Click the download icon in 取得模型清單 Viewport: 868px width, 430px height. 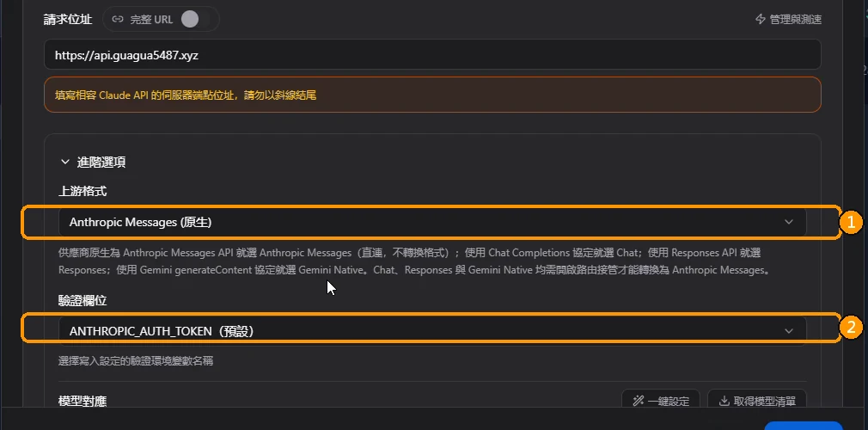(x=724, y=401)
